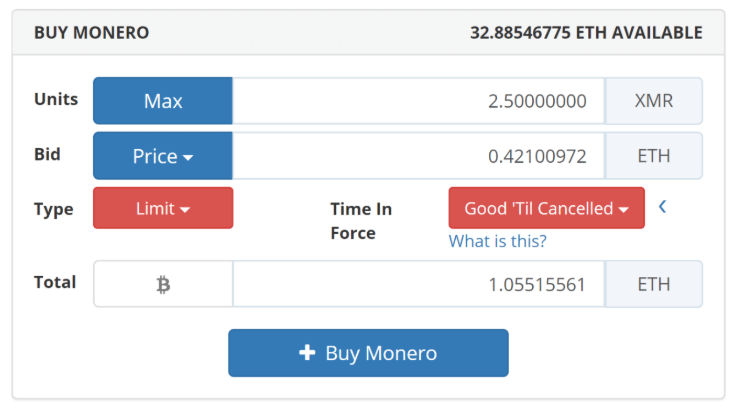The width and height of the screenshot is (737, 410).
Task: Click the Bid label
Action: pos(47,154)
